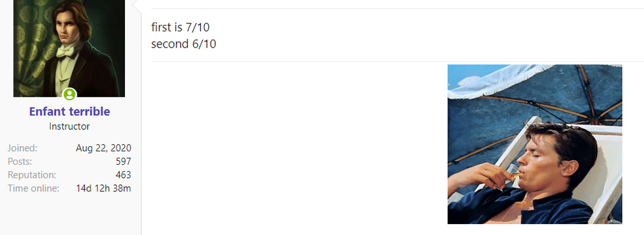Click the join date Aug 22, 2020
Screen dimensions: 644x235
(x=104, y=148)
